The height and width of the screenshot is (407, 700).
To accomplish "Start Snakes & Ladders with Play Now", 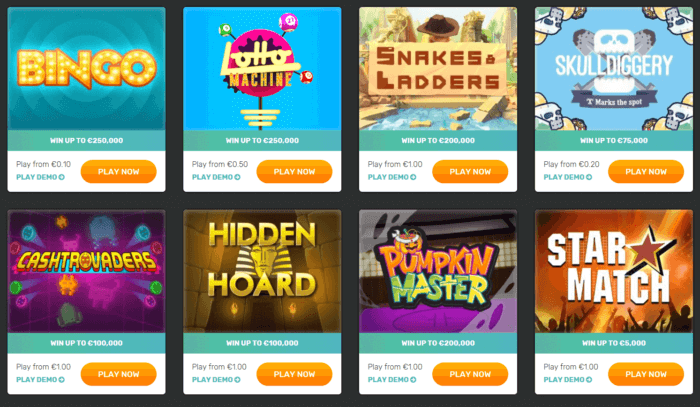I will click(471, 171).
